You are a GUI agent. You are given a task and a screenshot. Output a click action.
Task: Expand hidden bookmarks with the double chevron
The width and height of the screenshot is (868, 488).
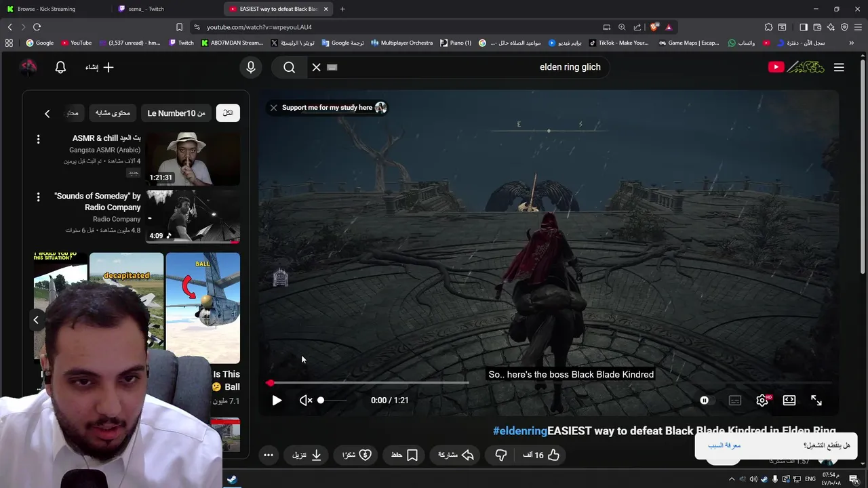click(852, 43)
